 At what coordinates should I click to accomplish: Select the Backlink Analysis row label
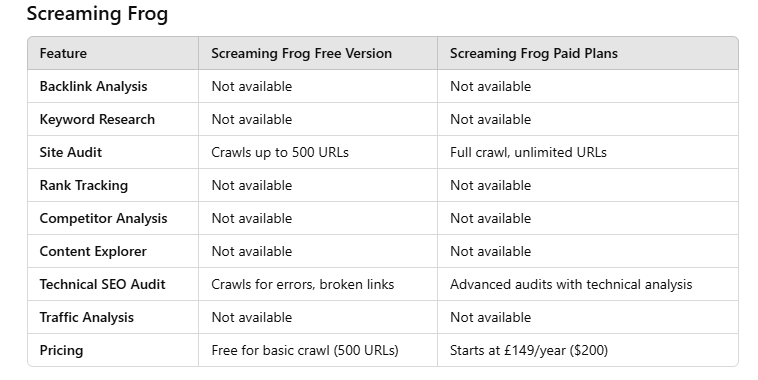point(93,87)
